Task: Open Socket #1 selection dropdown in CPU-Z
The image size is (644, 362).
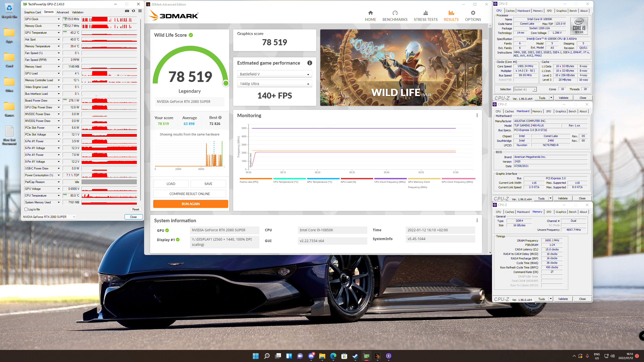Action: [x=525, y=89]
